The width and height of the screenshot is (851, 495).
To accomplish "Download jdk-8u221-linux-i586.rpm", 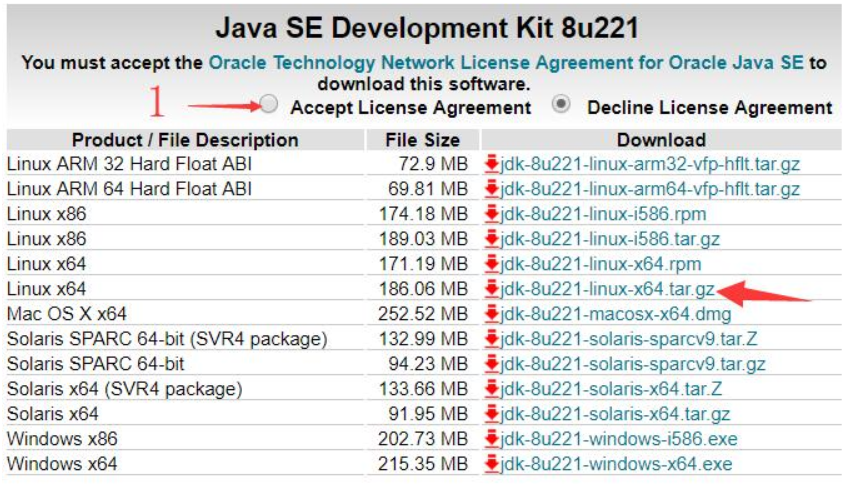I will (x=604, y=214).
